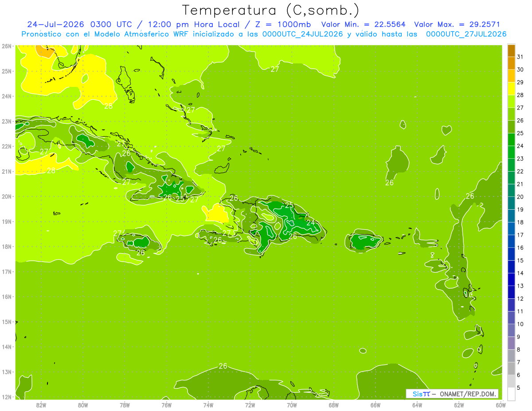Click the colorbar label '5'
This screenshot has width=532, height=411.
(x=518, y=388)
